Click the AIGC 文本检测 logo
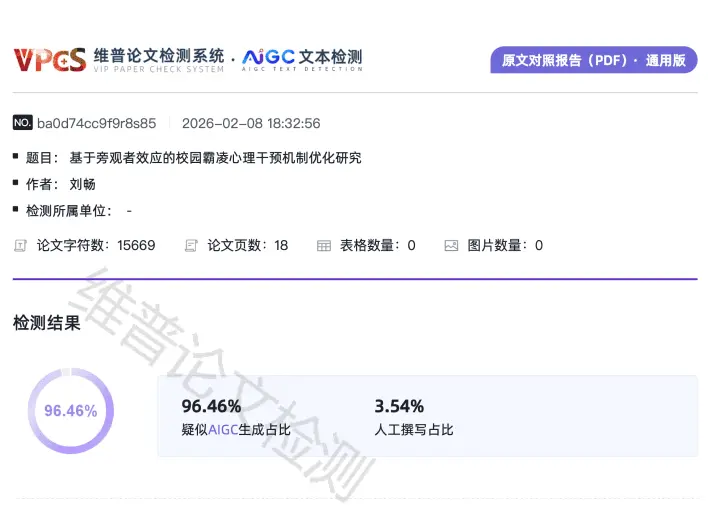Image resolution: width=720 pixels, height=520 pixels. 303,60
